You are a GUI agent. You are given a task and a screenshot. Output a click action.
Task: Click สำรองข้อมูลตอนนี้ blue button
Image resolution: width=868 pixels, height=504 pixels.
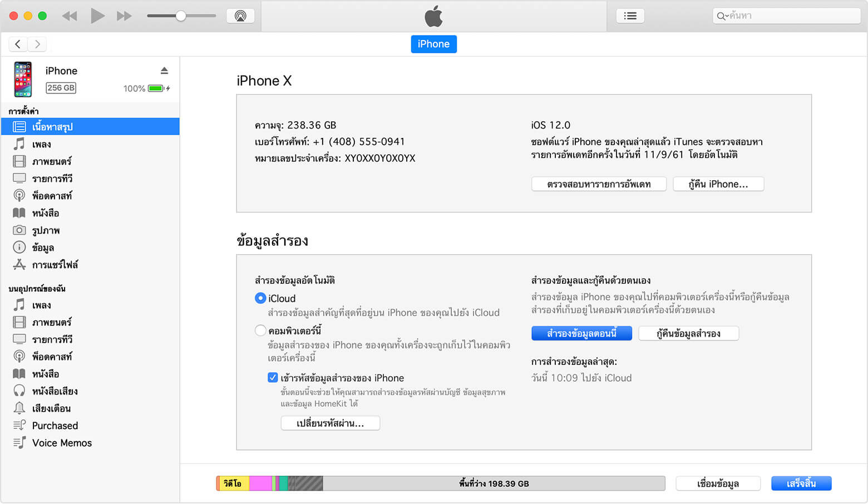click(581, 333)
